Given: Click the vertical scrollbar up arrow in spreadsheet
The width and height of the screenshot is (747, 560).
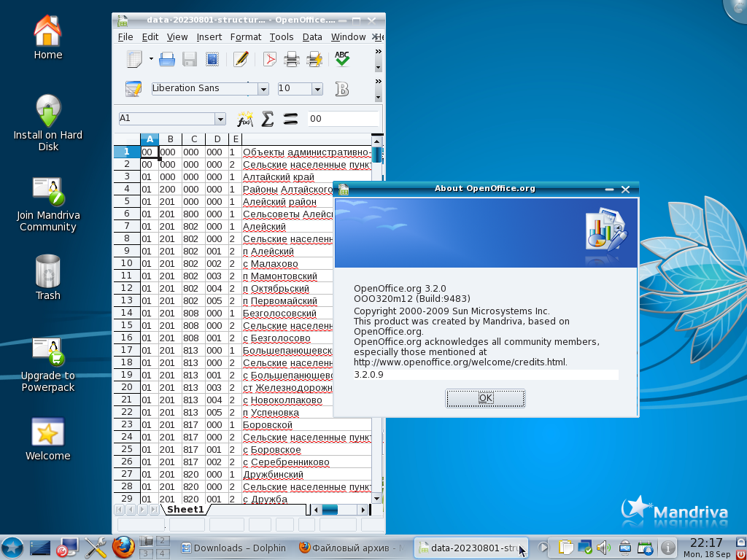Looking at the screenshot, I should (377, 141).
